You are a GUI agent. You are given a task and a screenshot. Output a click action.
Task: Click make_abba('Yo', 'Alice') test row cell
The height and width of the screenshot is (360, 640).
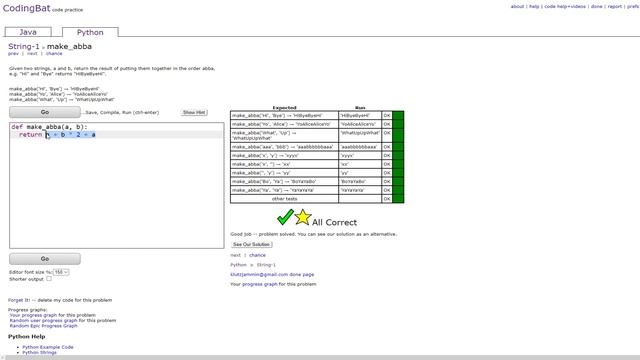[284, 124]
